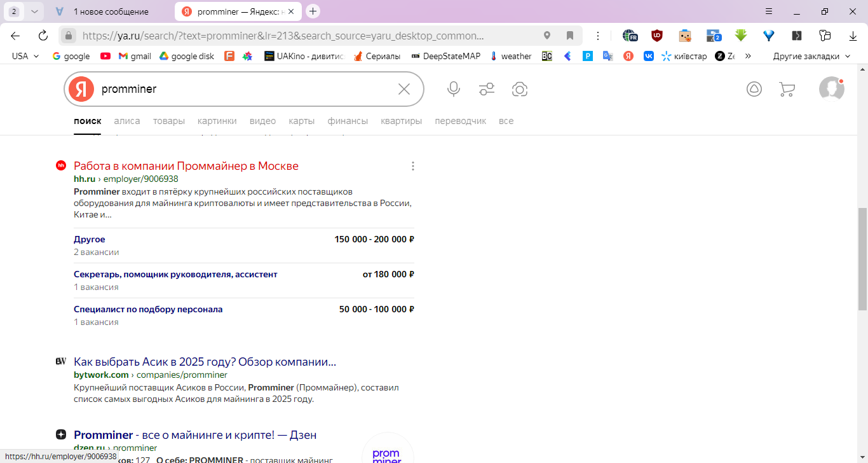Open the все search categories tab
The height and width of the screenshot is (463, 868).
point(506,121)
